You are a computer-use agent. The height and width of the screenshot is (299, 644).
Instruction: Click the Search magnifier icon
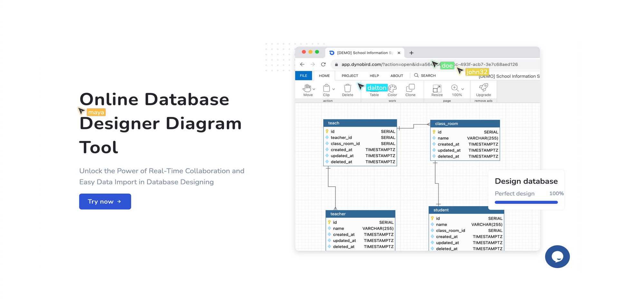417,75
